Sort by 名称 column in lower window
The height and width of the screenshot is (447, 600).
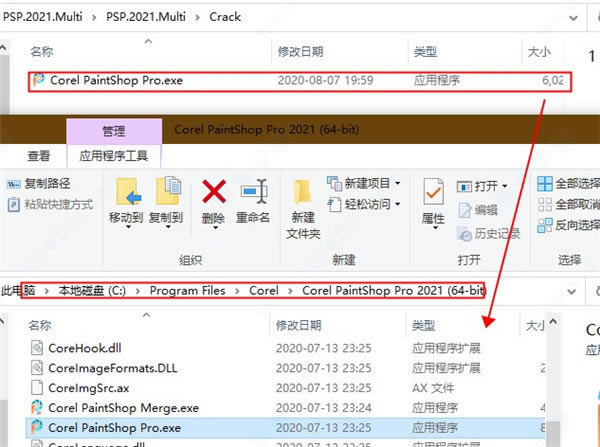[40, 325]
